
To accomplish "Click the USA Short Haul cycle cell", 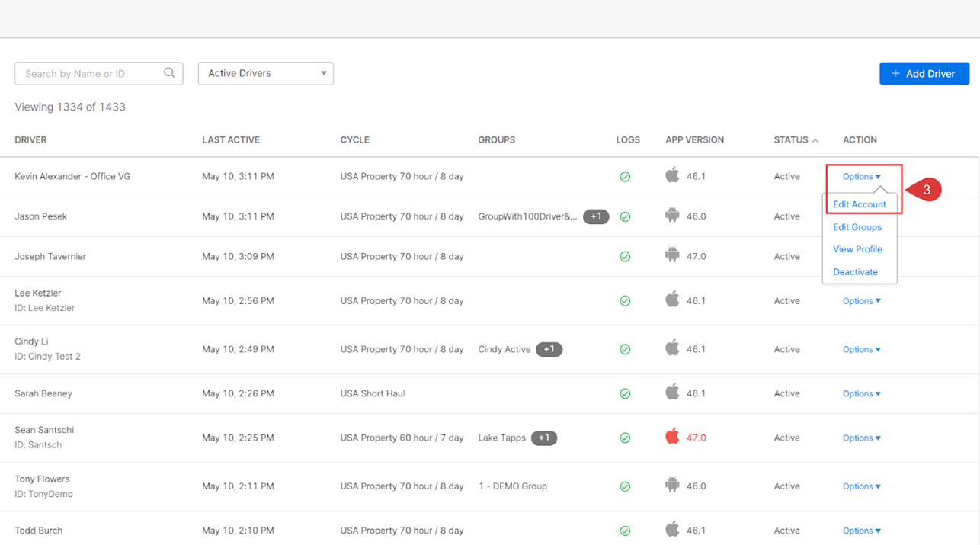I will click(373, 394).
